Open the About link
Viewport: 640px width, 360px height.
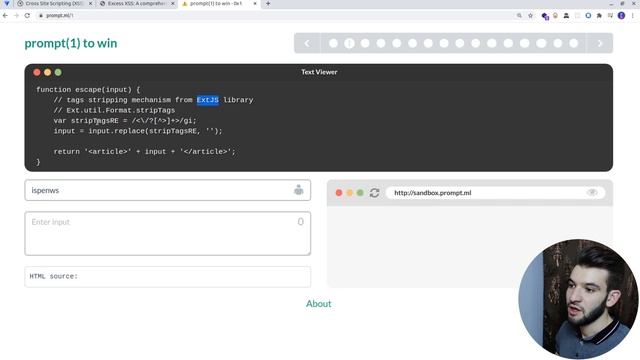[x=318, y=304]
